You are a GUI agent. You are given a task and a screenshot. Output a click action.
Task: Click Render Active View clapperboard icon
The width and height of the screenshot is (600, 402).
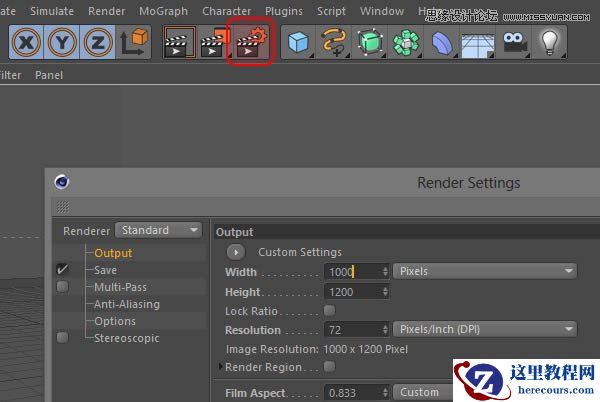click(179, 42)
